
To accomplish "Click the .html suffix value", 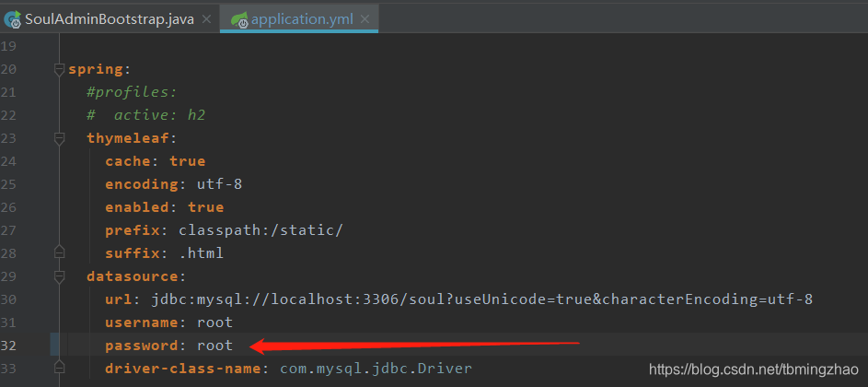I will (x=202, y=253).
